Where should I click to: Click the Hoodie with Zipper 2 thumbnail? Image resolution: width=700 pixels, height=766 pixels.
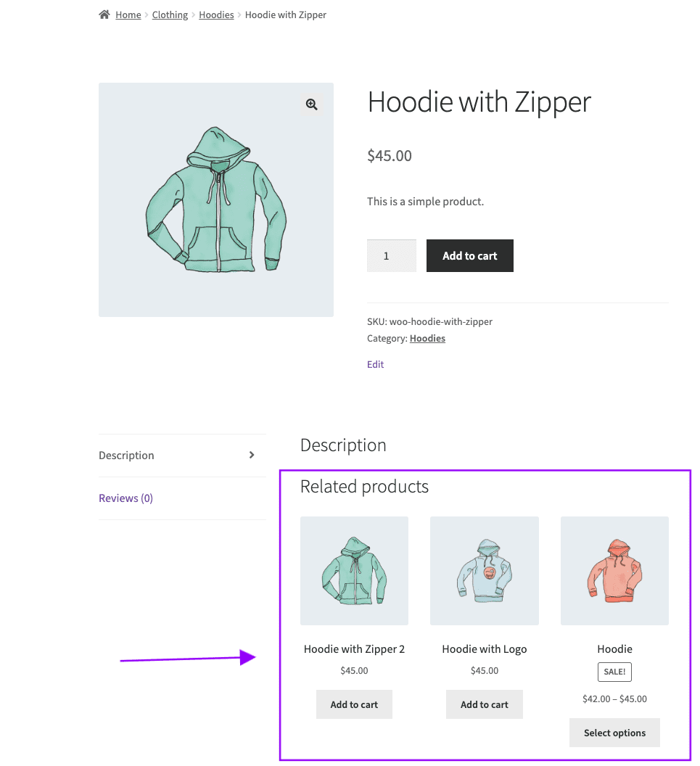tap(354, 570)
